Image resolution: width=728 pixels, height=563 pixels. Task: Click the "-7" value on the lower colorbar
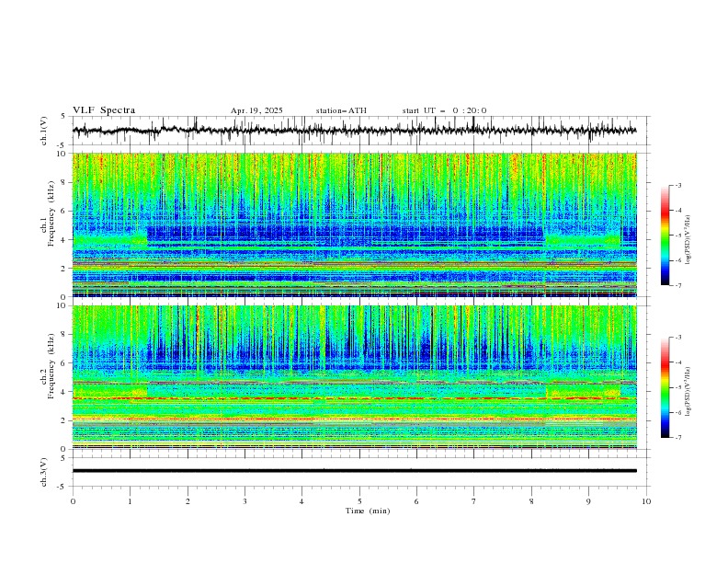click(677, 438)
